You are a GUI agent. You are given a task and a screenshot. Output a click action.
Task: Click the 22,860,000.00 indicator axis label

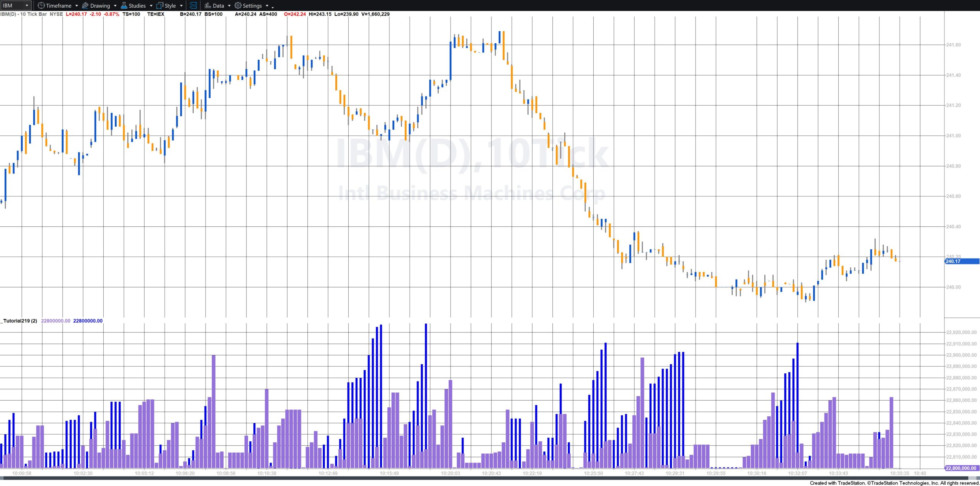click(961, 400)
